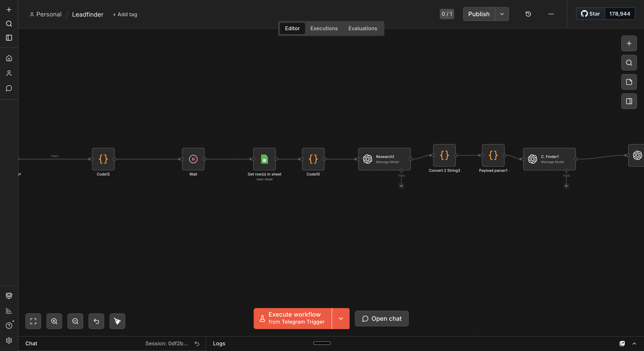Expand Execute workflow trigger dropdown
This screenshot has height=351, width=644.
pyautogui.click(x=340, y=319)
